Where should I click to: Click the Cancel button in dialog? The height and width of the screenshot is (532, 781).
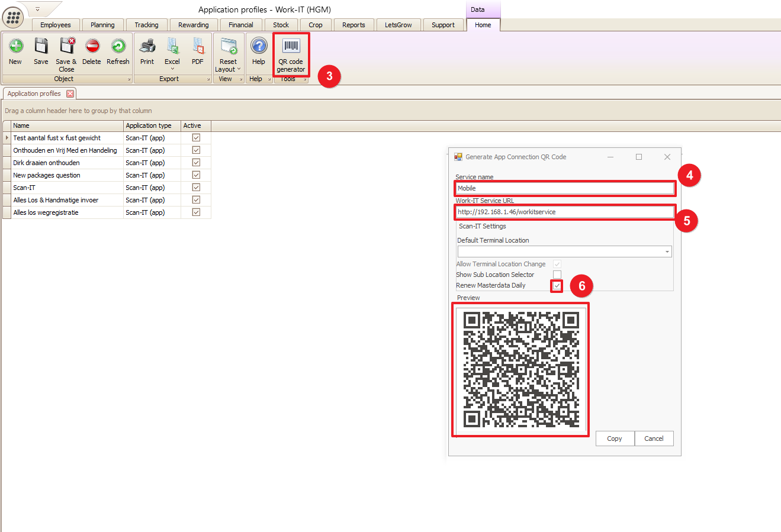pyautogui.click(x=654, y=439)
